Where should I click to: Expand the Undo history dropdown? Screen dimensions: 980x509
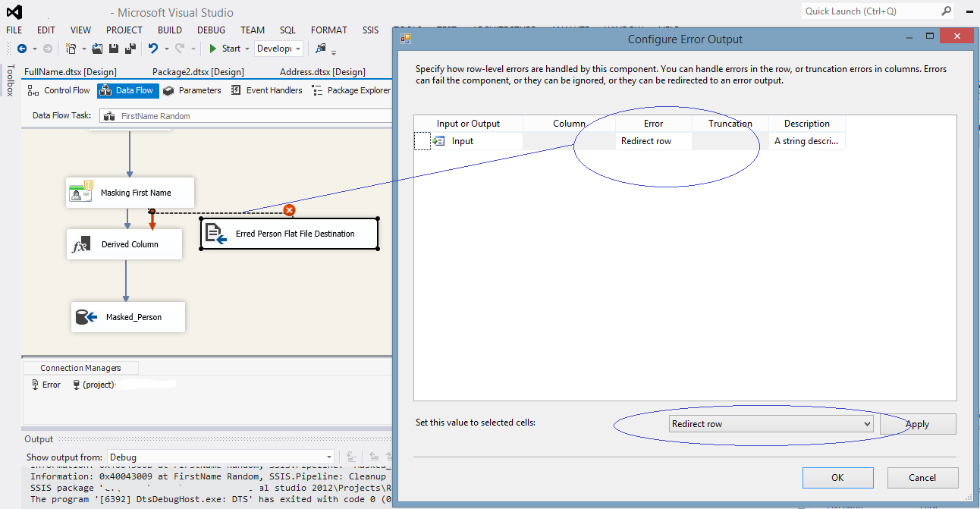pos(165,49)
